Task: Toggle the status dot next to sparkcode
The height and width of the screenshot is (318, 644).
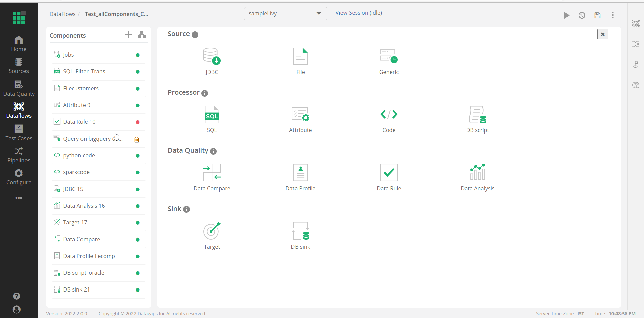Action: click(137, 172)
